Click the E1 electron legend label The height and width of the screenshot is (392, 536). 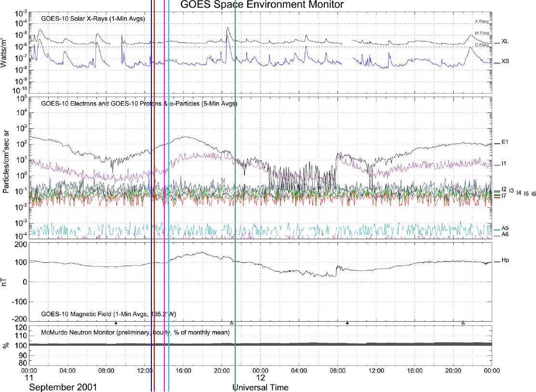pos(505,143)
